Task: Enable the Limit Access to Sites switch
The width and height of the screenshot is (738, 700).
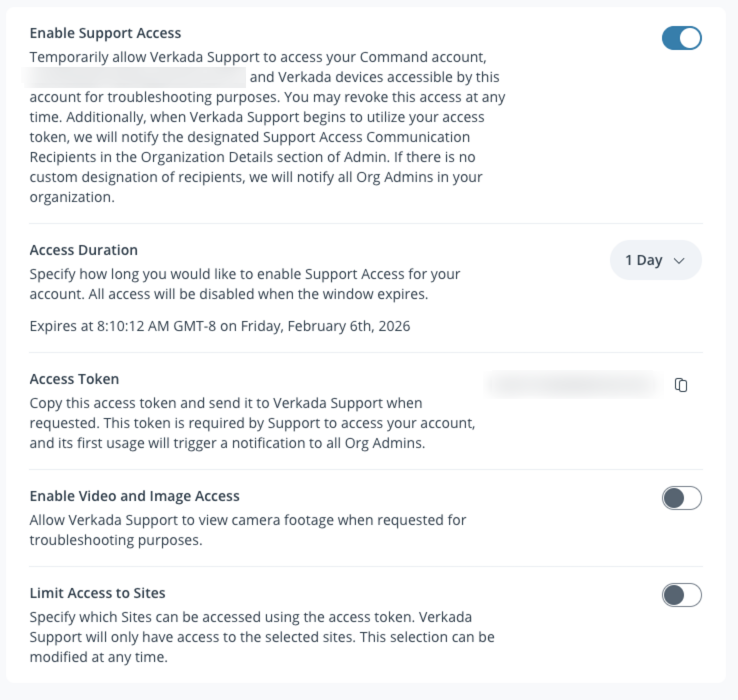Action: click(x=681, y=595)
